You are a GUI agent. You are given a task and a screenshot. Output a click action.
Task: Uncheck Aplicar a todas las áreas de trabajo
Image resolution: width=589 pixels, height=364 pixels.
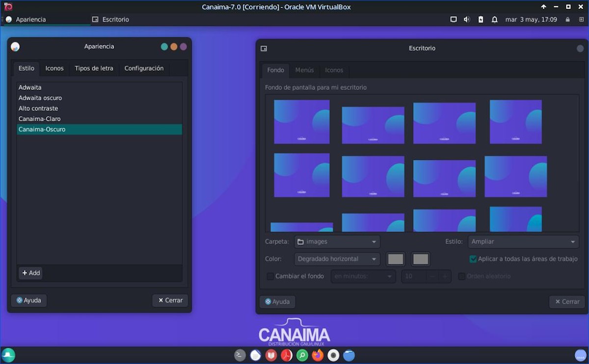point(473,259)
